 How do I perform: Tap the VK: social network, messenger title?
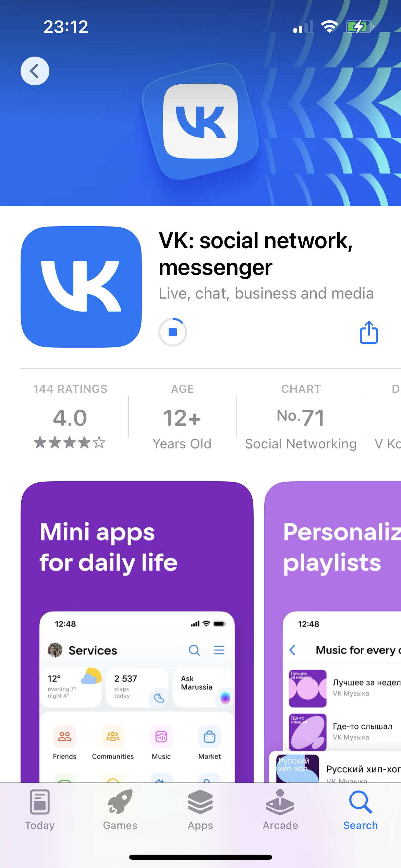(x=256, y=254)
